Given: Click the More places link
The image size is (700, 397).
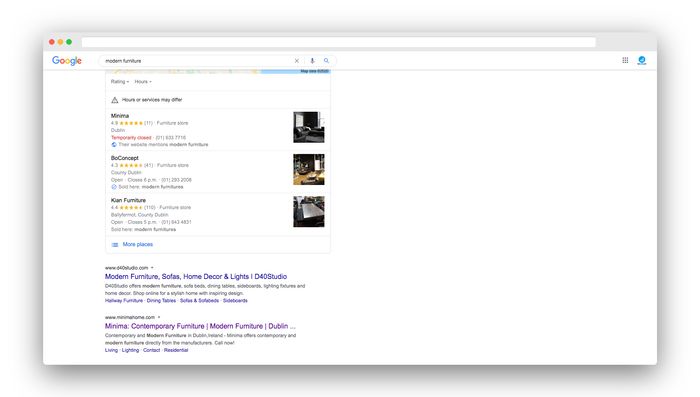Looking at the screenshot, I should [138, 244].
